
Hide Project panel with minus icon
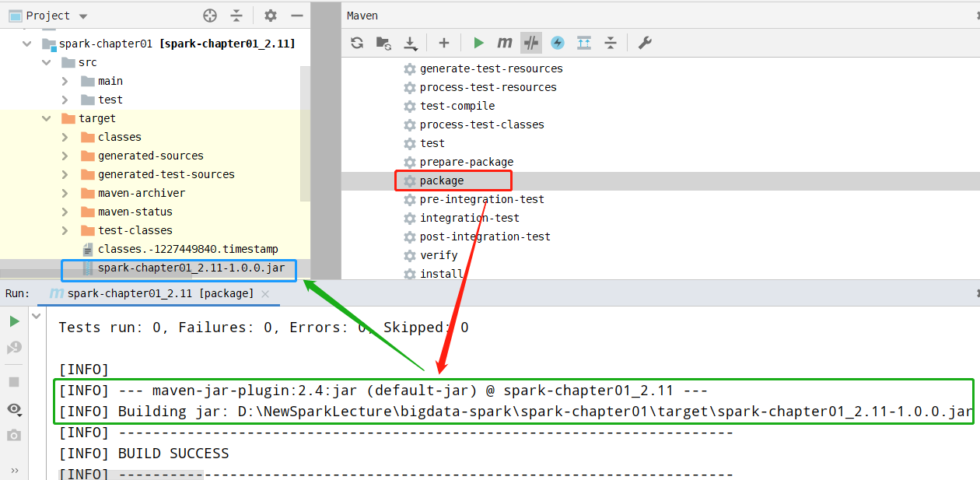pos(296,16)
